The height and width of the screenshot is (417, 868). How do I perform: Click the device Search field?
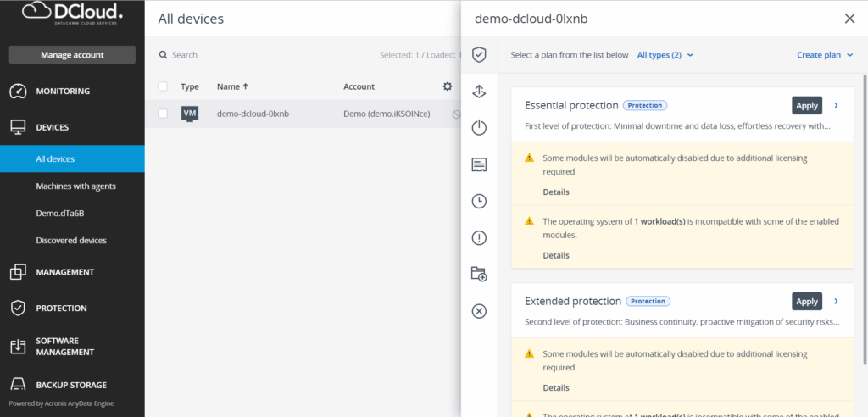tap(254, 55)
